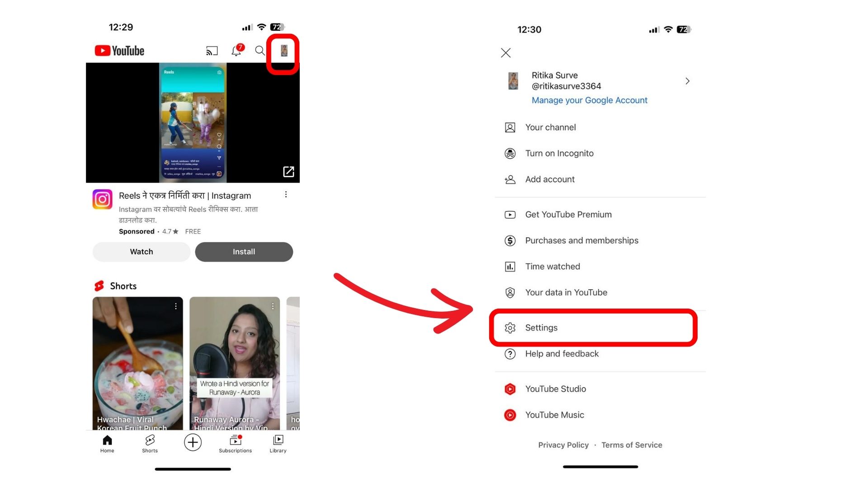The width and height of the screenshot is (868, 488).
Task: Tap the Install button for Instagram
Action: coord(244,252)
